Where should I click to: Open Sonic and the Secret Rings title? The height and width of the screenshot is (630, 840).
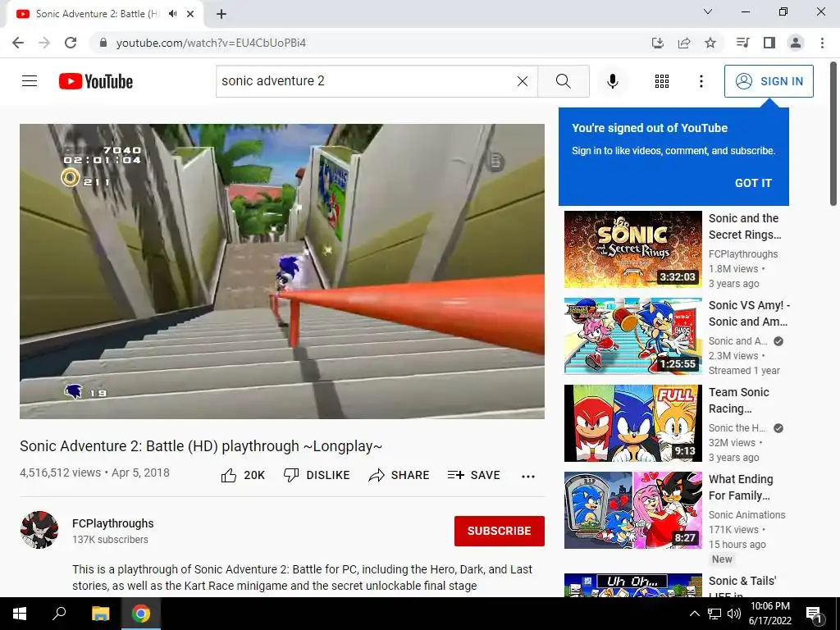pyautogui.click(x=745, y=226)
